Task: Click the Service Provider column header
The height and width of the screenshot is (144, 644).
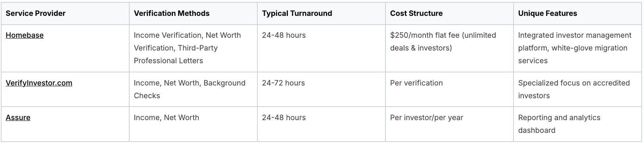Action: (x=65, y=13)
